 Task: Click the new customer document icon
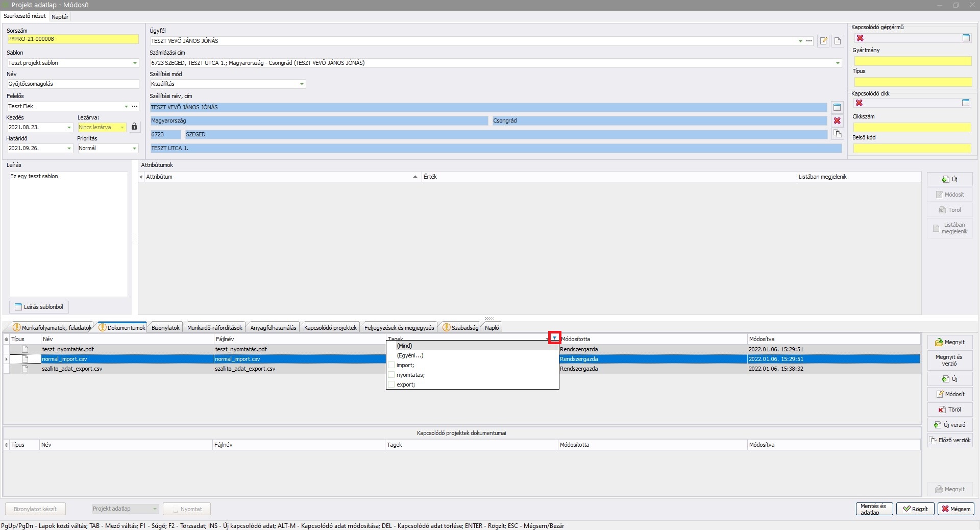point(838,41)
